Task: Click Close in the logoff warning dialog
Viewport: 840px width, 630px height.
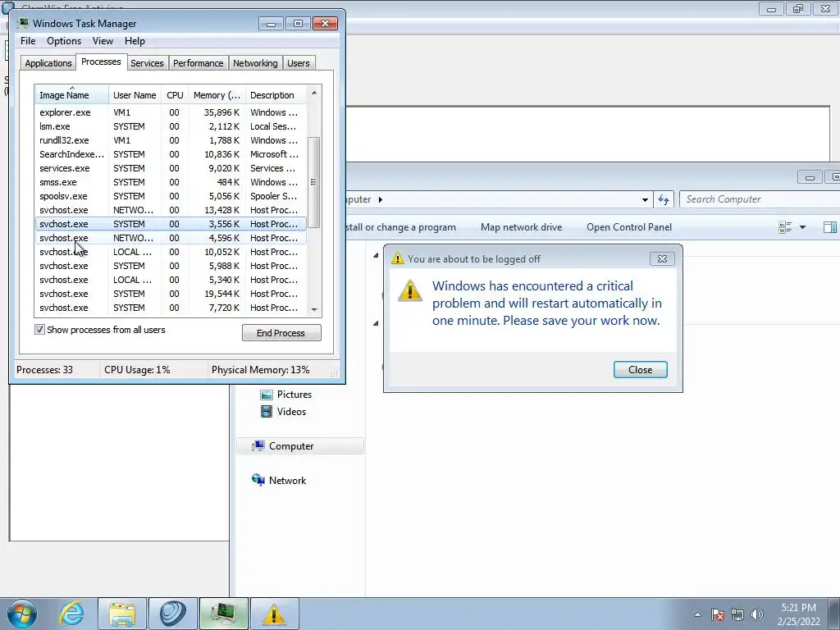Action: point(640,370)
